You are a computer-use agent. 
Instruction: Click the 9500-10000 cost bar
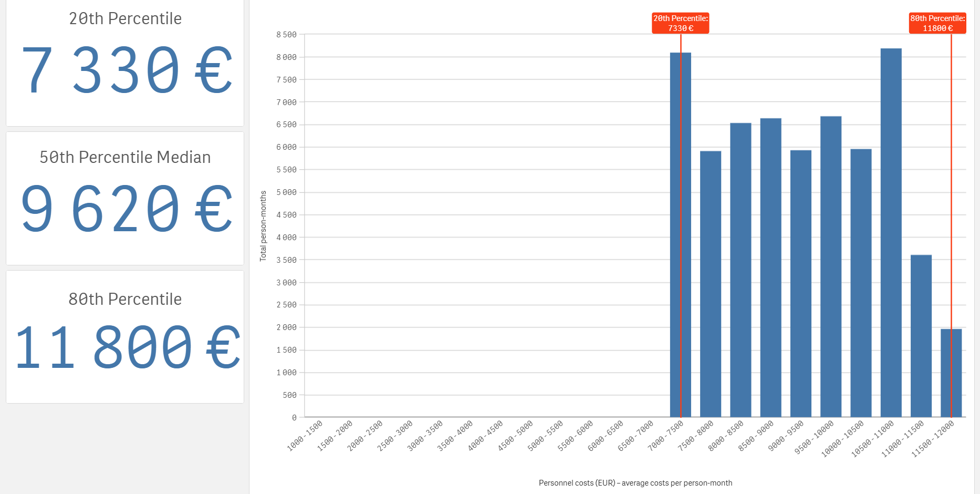pyautogui.click(x=831, y=267)
